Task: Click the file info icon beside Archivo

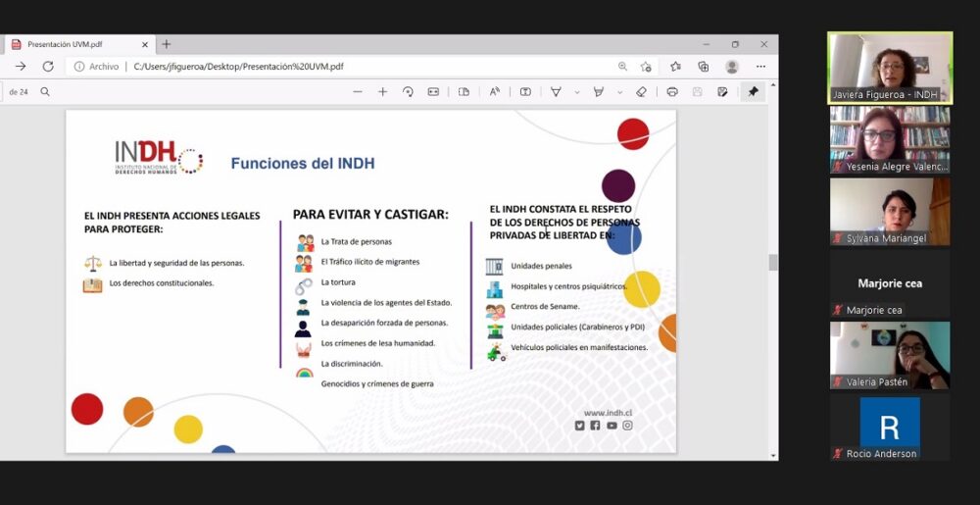Action: (79, 67)
